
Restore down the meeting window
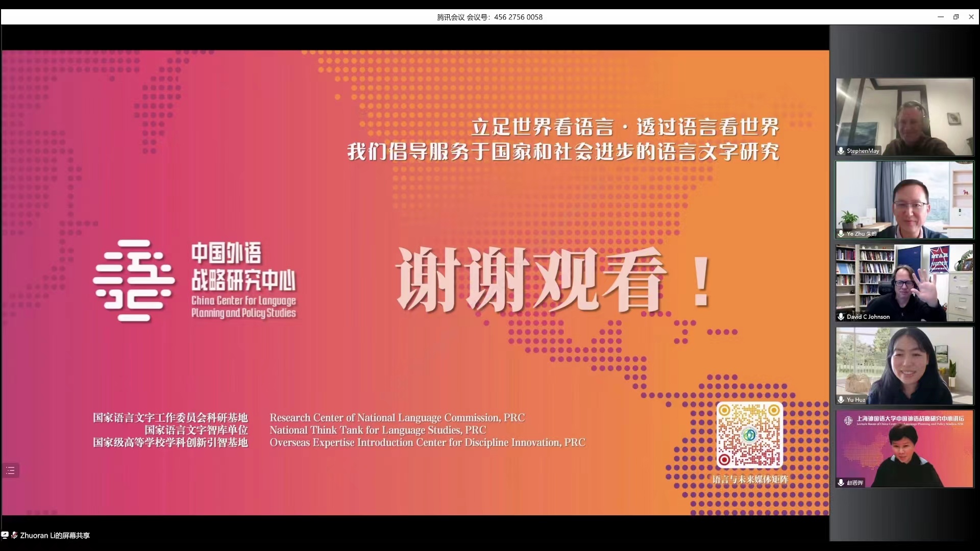(x=956, y=17)
